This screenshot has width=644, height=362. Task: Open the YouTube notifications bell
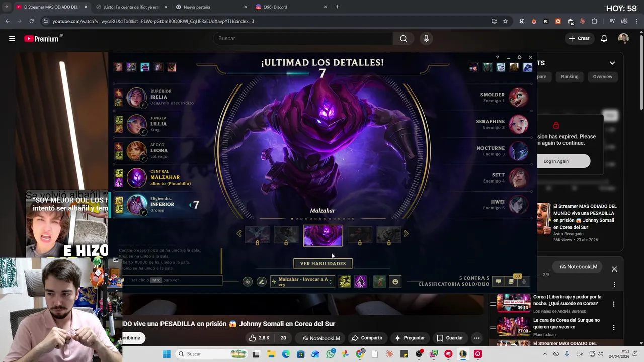coord(604,38)
